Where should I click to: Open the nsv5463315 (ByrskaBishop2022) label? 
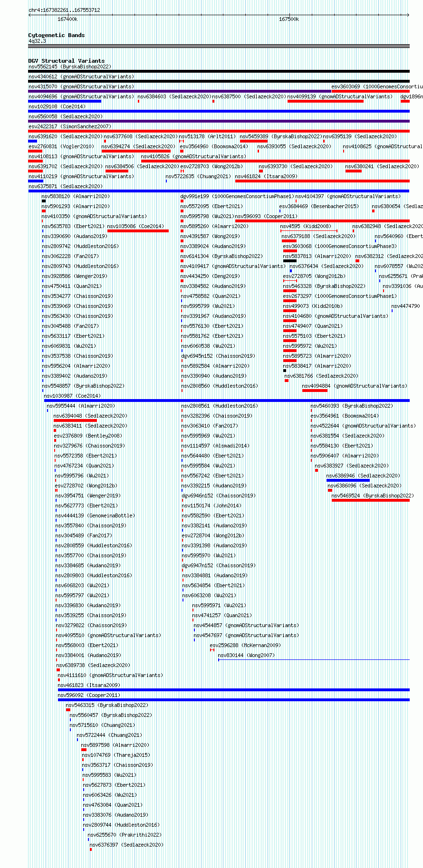click(107, 705)
